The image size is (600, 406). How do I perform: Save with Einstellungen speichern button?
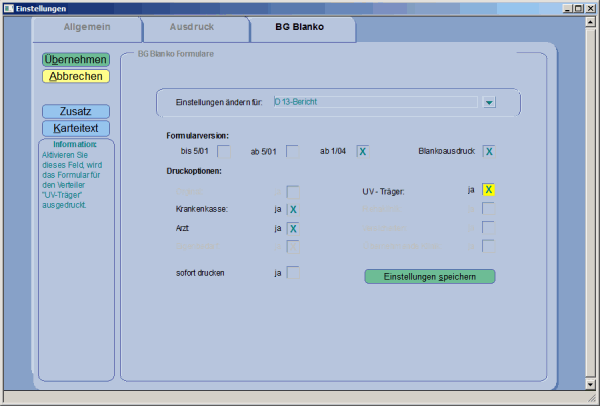point(430,277)
